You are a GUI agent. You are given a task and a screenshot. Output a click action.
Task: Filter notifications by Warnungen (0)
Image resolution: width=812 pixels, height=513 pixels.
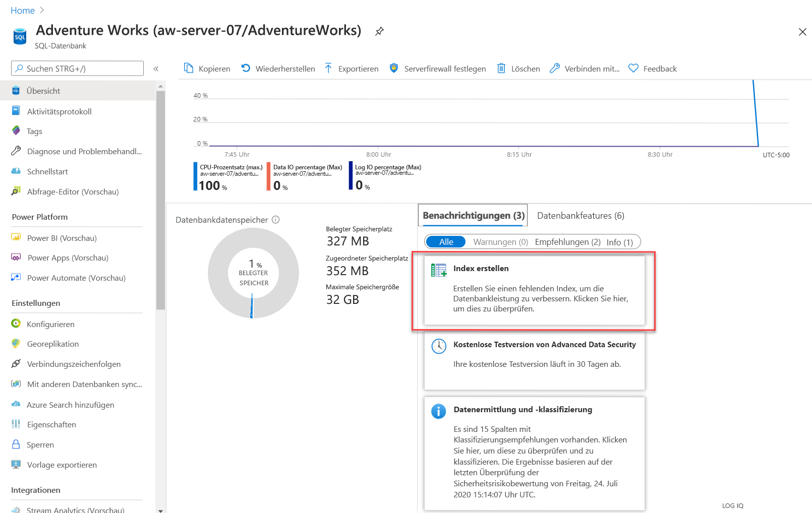click(x=500, y=242)
